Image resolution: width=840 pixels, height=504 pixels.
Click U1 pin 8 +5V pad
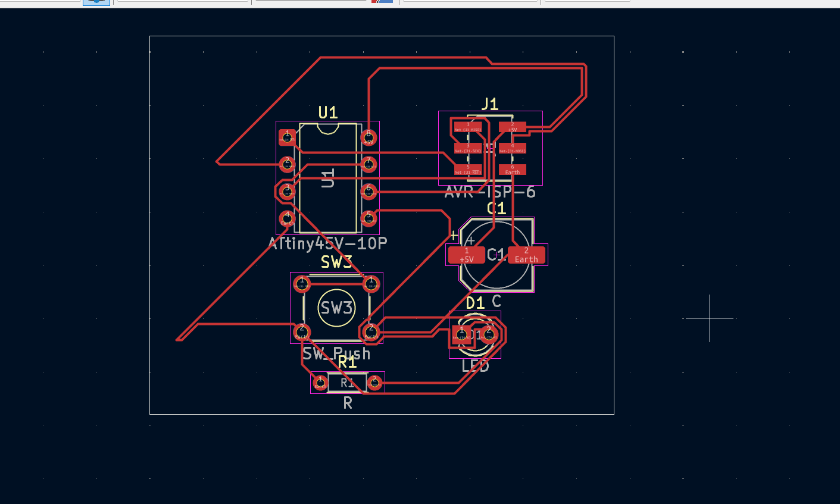369,137
